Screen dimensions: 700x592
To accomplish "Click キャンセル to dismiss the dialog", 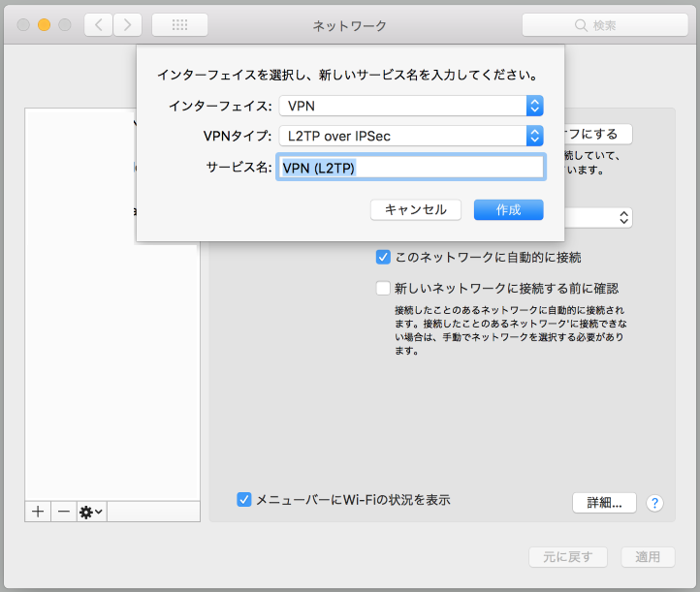I will [x=415, y=209].
